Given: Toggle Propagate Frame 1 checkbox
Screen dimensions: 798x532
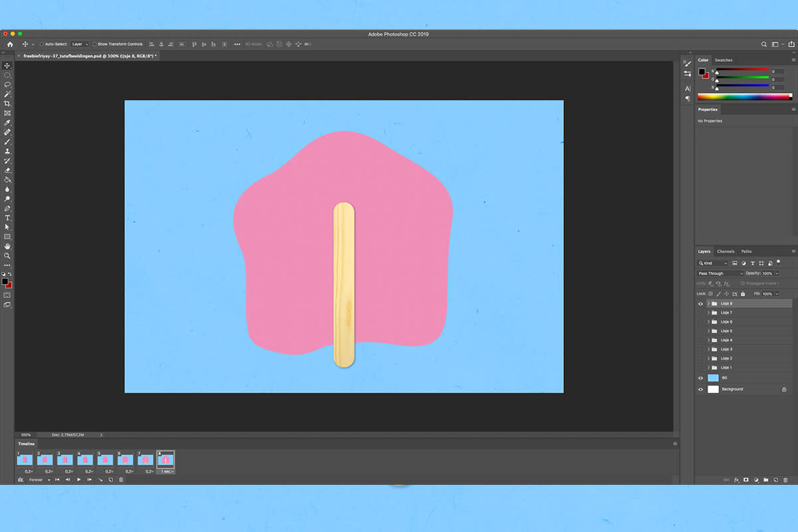Looking at the screenshot, I should click(x=743, y=283).
